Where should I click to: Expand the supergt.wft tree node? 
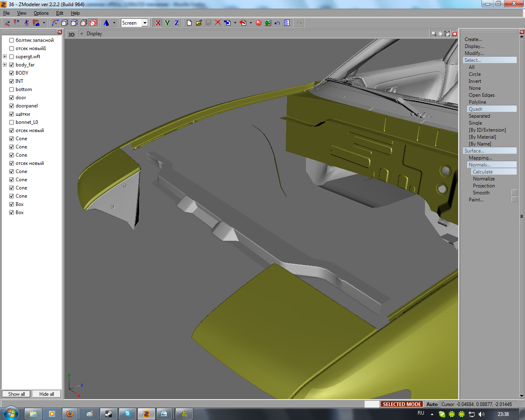coord(5,57)
